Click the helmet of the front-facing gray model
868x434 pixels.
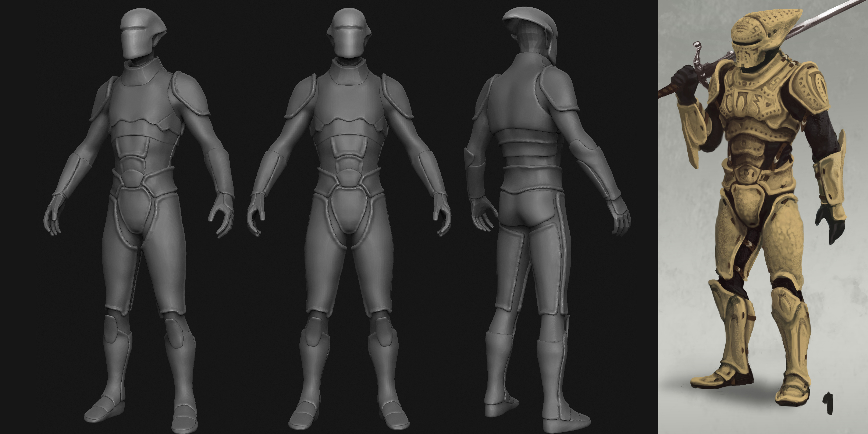(348, 33)
